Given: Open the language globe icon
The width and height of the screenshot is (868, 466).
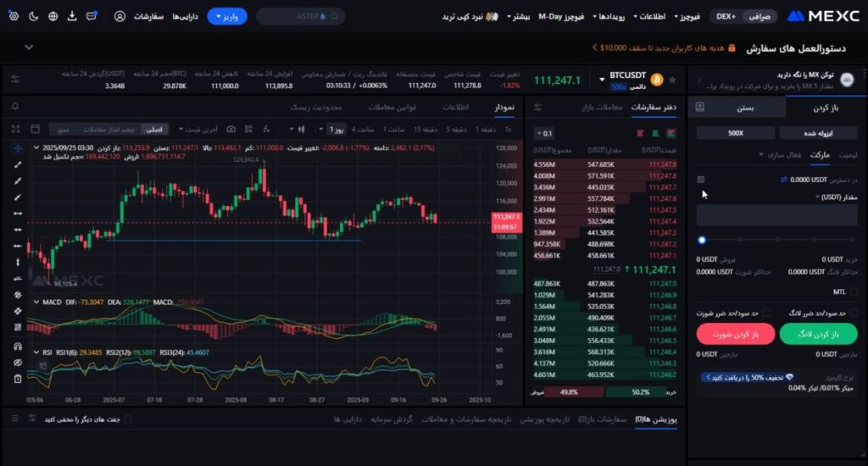Looking at the screenshot, I should (53, 16).
